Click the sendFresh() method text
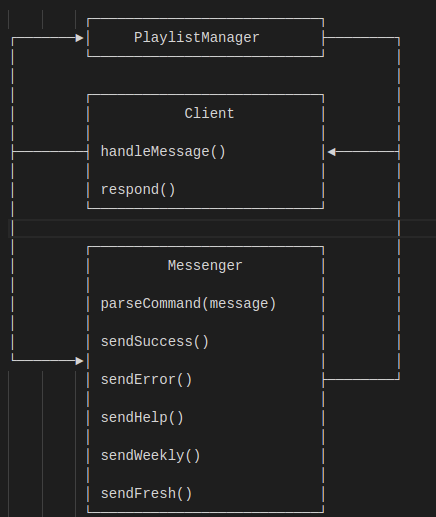The width and height of the screenshot is (436, 517). click(147, 494)
